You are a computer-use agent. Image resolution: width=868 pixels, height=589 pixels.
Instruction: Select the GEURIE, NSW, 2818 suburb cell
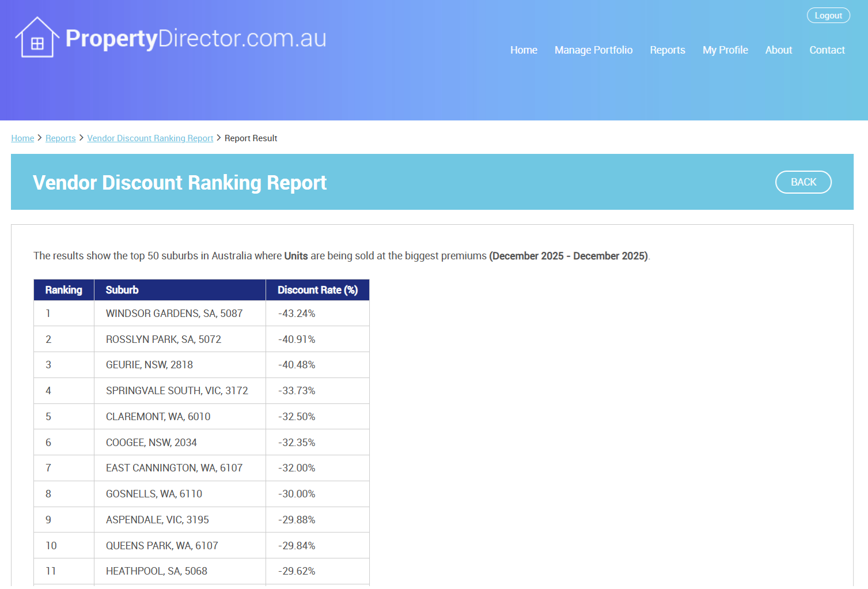pos(149,365)
